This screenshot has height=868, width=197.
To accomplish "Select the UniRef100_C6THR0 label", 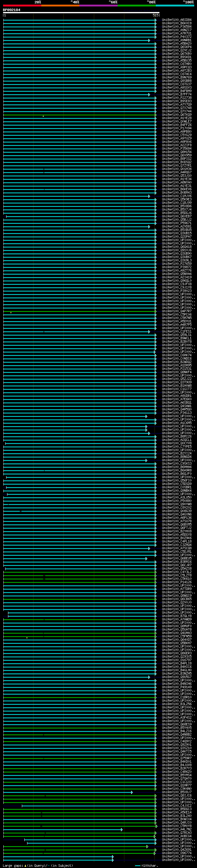I will click(x=176, y=64).
